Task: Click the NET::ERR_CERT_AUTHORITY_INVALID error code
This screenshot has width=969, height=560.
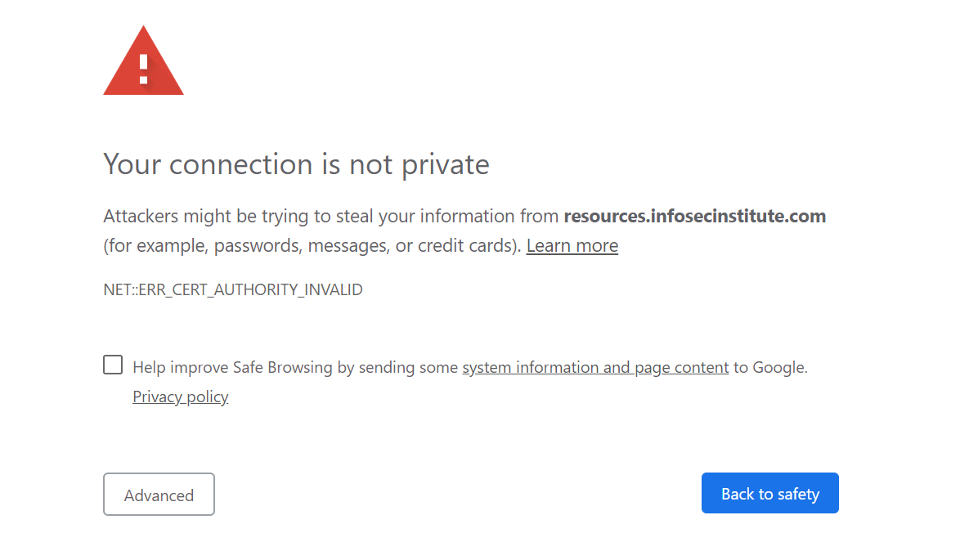Action: (x=232, y=289)
